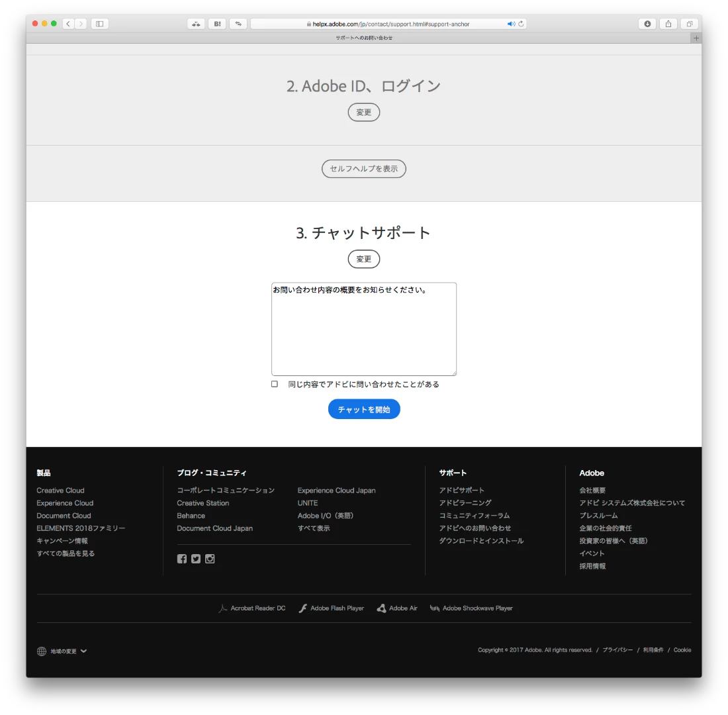Check 同じ内容でアドビに問い合わせたことがある checkbox
This screenshot has height=715, width=728.
coord(275,384)
